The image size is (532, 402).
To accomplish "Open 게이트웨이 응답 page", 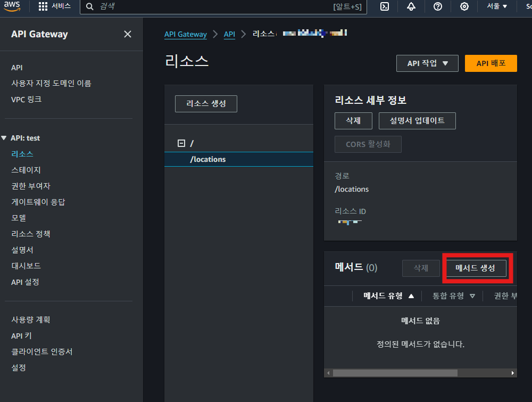I will pyautogui.click(x=38, y=202).
